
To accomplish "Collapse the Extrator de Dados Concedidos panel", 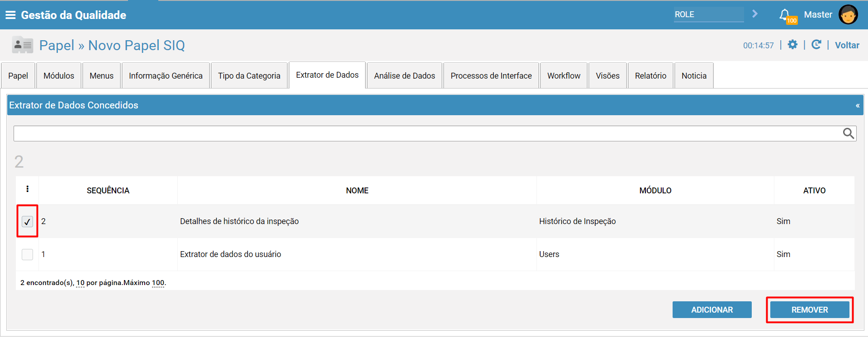I will pyautogui.click(x=857, y=106).
